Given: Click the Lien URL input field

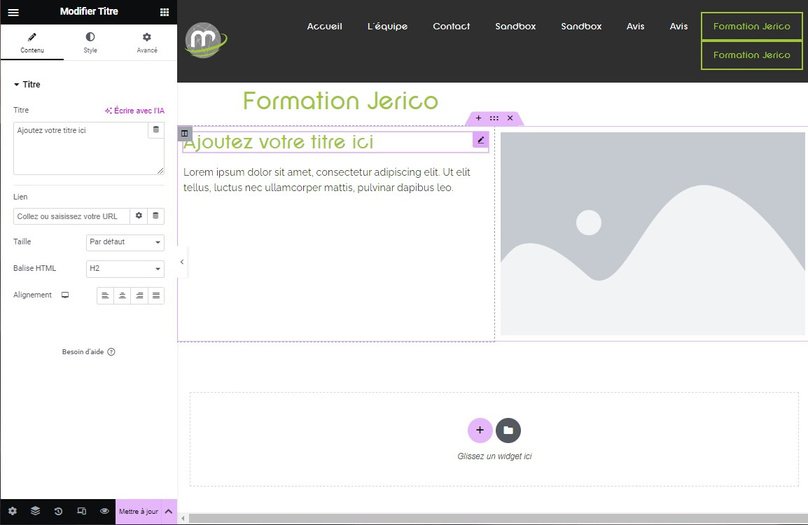Looking at the screenshot, I should tap(71, 216).
